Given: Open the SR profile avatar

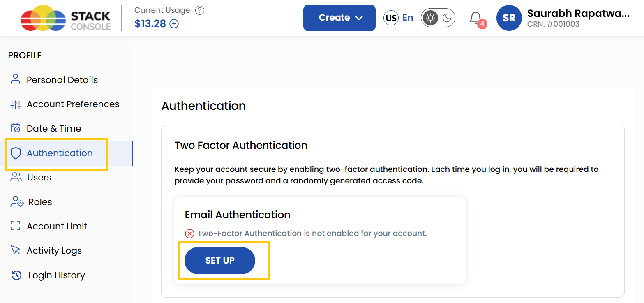Looking at the screenshot, I should (509, 18).
